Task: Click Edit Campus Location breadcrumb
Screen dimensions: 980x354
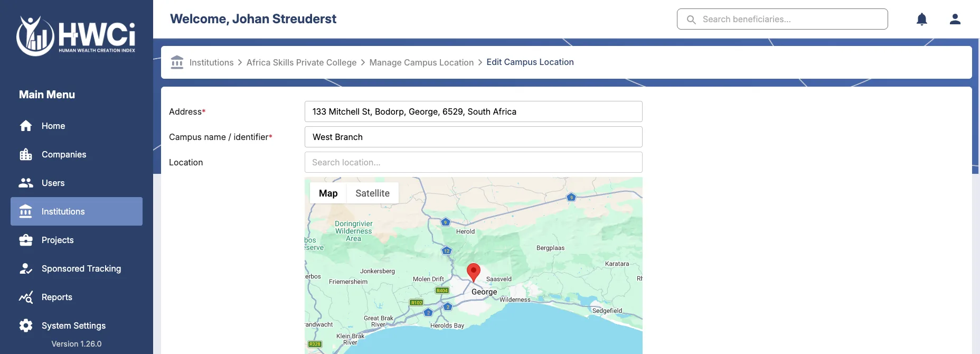Action: click(x=530, y=62)
